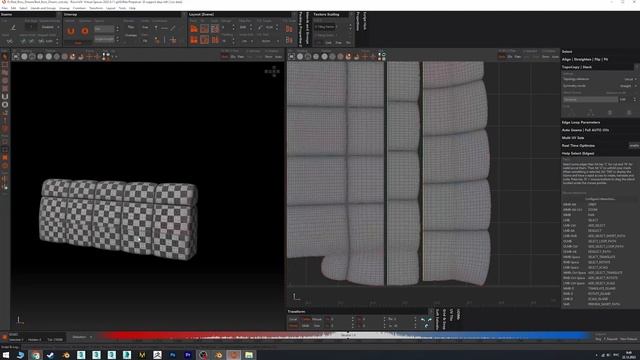Viewport: 640px width, 360px height.
Task: Open the Help menu
Action: [x=132, y=8]
